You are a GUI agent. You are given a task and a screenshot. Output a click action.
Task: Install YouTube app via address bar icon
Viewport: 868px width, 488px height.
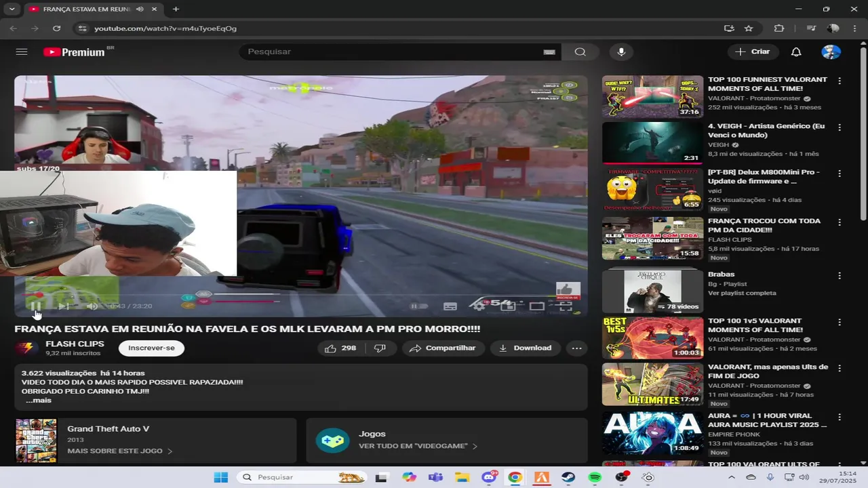tap(729, 28)
